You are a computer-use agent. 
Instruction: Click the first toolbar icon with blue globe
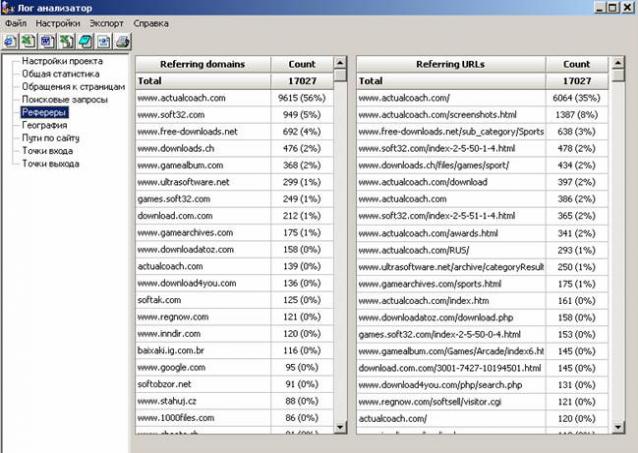tap(10, 41)
